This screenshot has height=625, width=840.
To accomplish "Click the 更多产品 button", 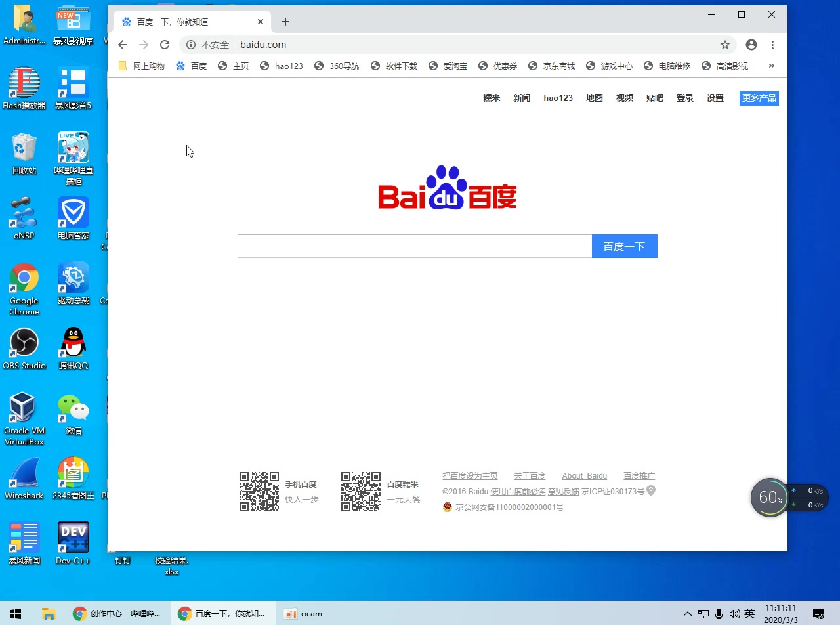I will [759, 98].
